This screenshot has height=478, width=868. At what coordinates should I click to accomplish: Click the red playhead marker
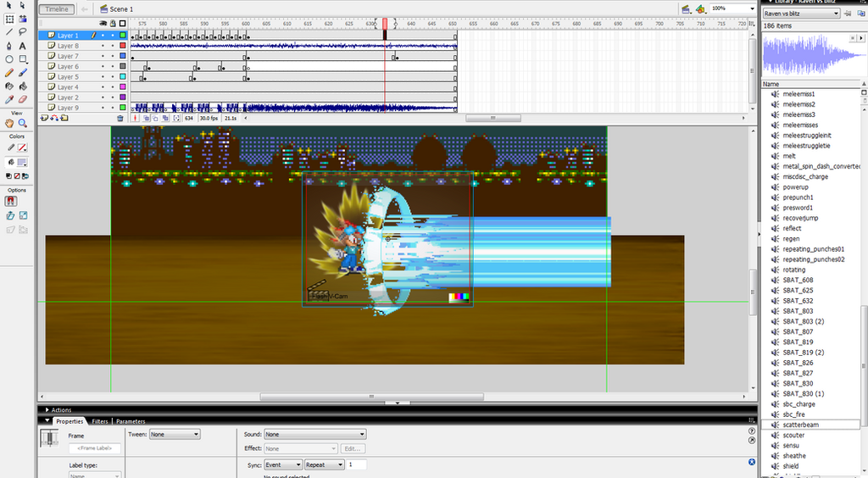pyautogui.click(x=385, y=23)
